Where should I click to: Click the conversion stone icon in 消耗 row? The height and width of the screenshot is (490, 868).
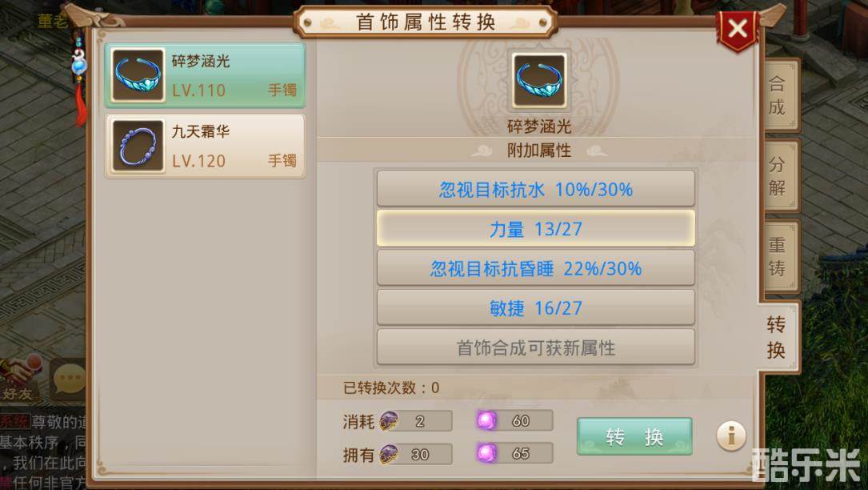(389, 421)
